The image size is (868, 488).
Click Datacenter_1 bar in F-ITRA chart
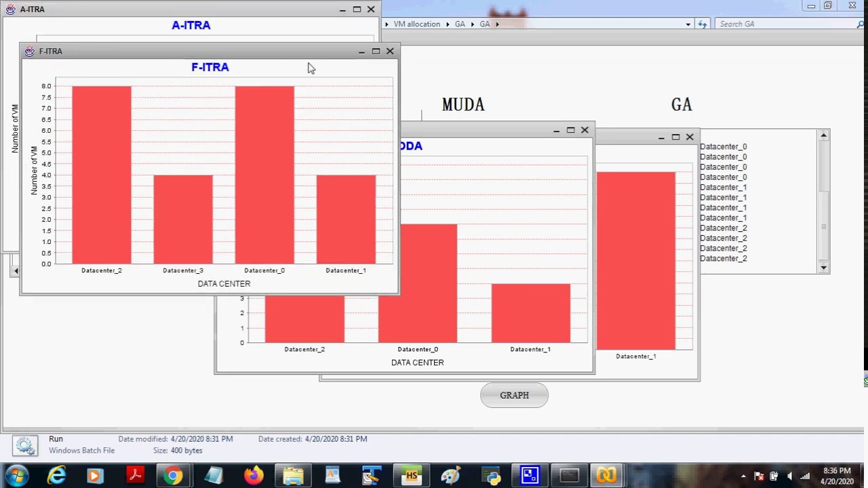pyautogui.click(x=346, y=220)
